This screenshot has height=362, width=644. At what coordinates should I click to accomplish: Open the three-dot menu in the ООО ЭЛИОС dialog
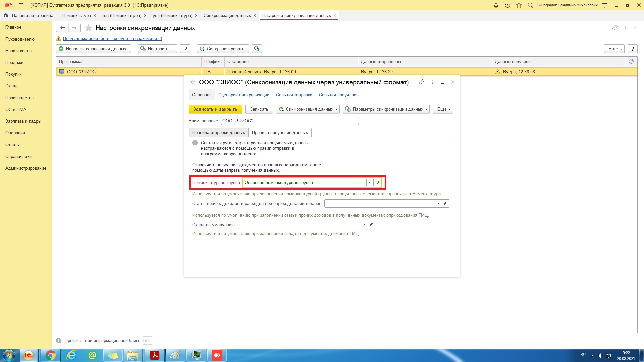[x=432, y=82]
